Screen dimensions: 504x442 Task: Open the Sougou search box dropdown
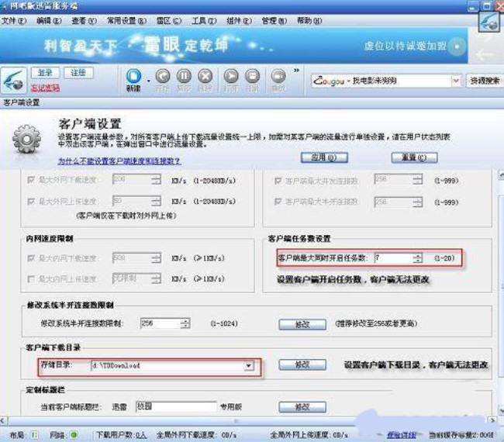point(455,81)
